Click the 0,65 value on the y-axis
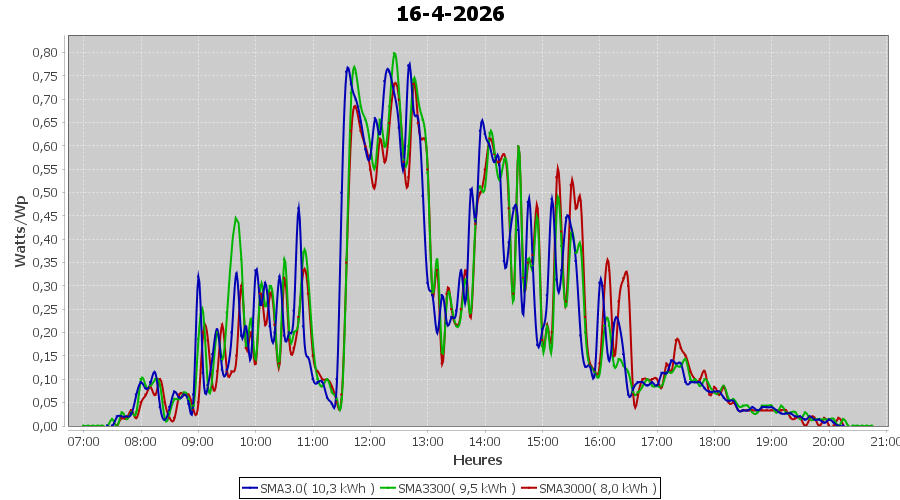 pos(46,122)
